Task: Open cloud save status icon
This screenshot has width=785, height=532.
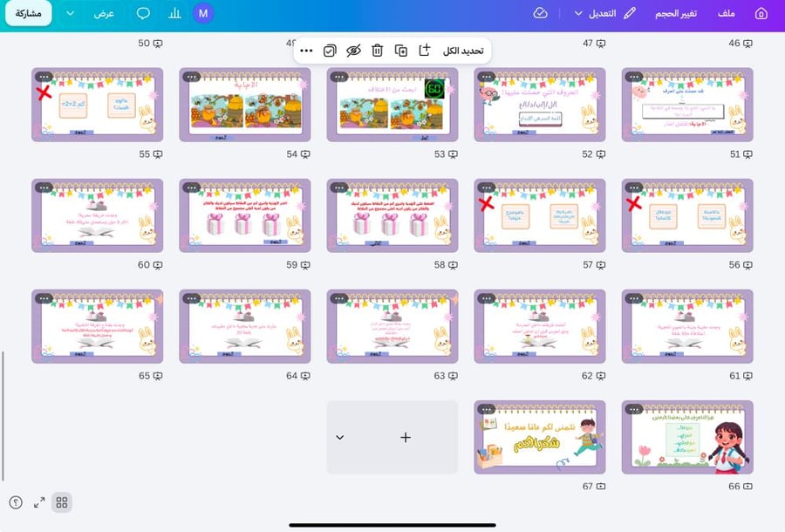Action: (540, 13)
